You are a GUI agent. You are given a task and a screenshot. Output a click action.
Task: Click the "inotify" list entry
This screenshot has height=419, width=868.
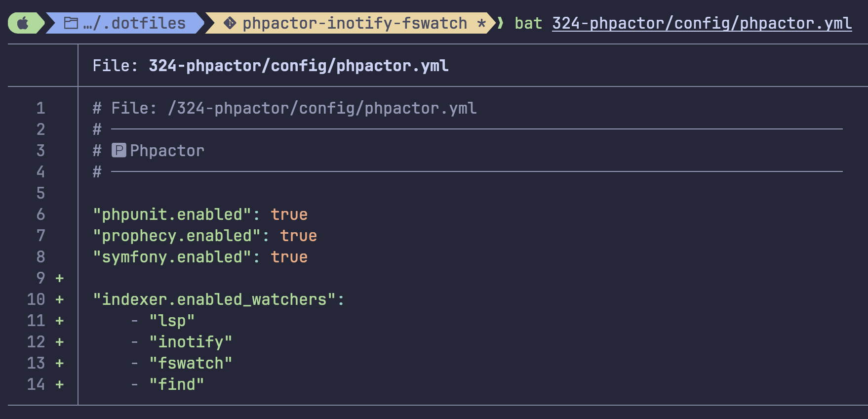(191, 342)
